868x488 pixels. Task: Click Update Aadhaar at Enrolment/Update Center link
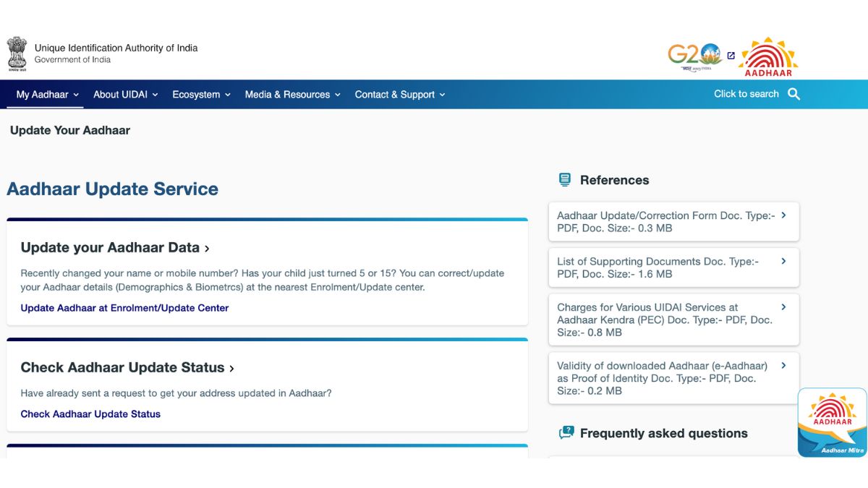click(124, 308)
